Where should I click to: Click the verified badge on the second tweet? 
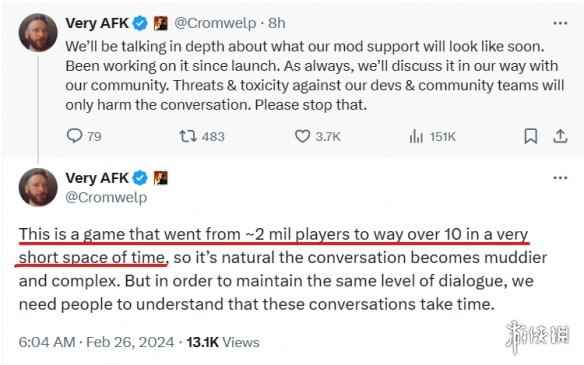coord(140,178)
